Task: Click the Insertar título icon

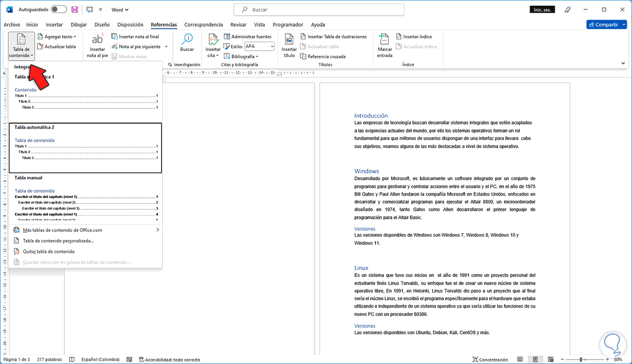Action: coord(289,45)
